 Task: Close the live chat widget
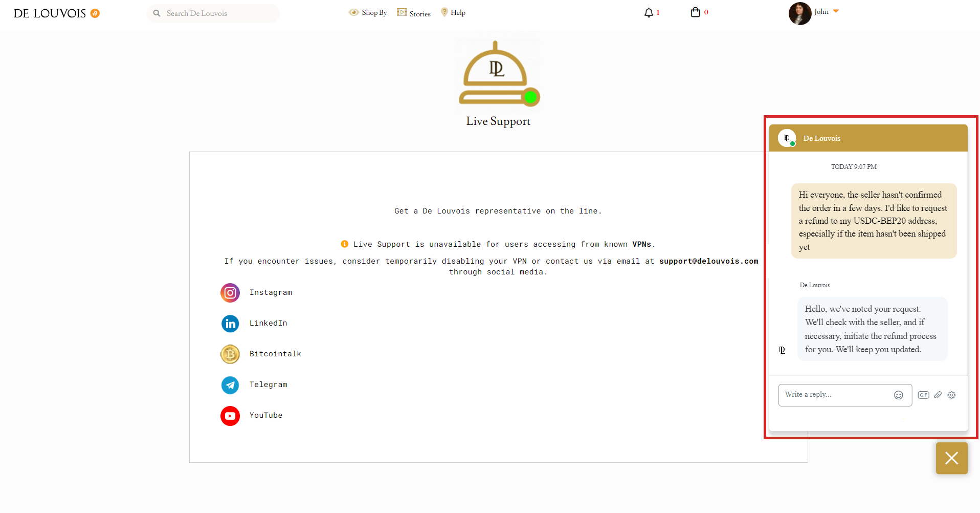(x=951, y=458)
